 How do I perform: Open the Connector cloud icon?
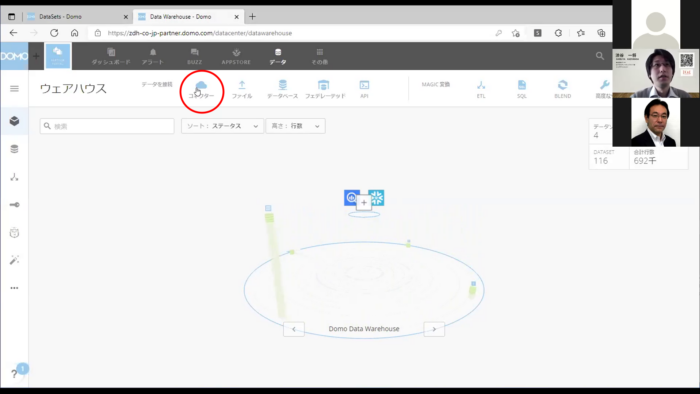[201, 85]
